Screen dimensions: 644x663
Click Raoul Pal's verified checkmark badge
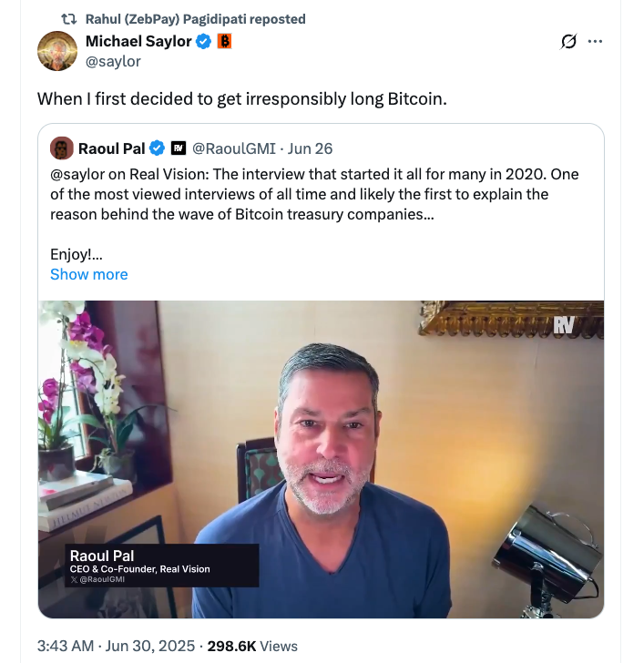pyautogui.click(x=157, y=148)
